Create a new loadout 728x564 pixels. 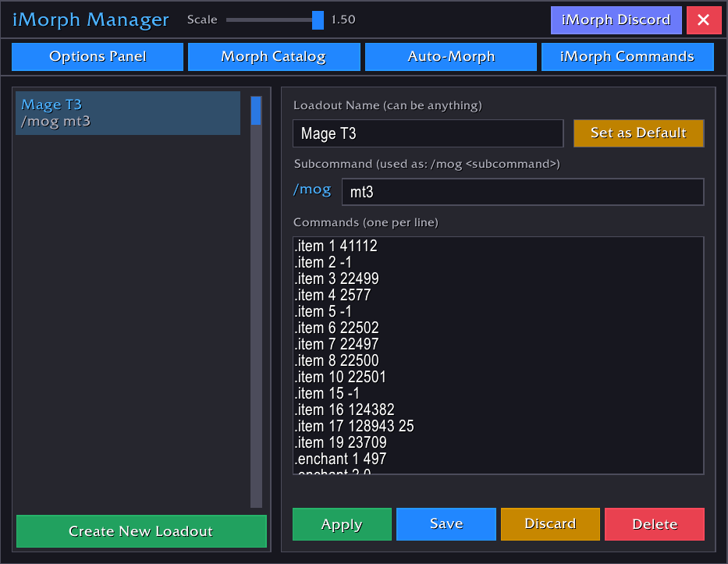[x=141, y=531]
